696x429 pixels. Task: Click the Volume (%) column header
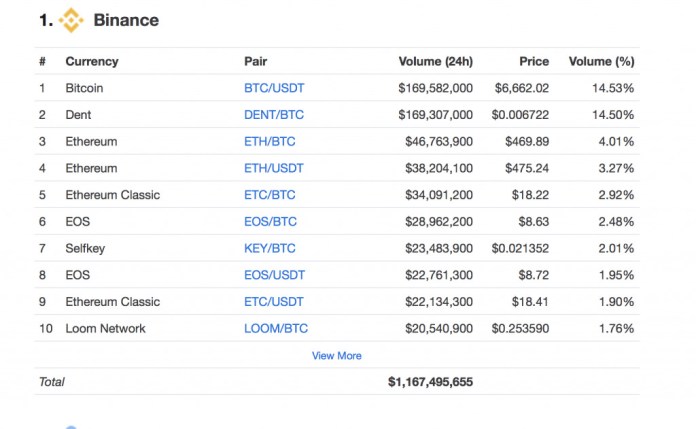pos(601,61)
